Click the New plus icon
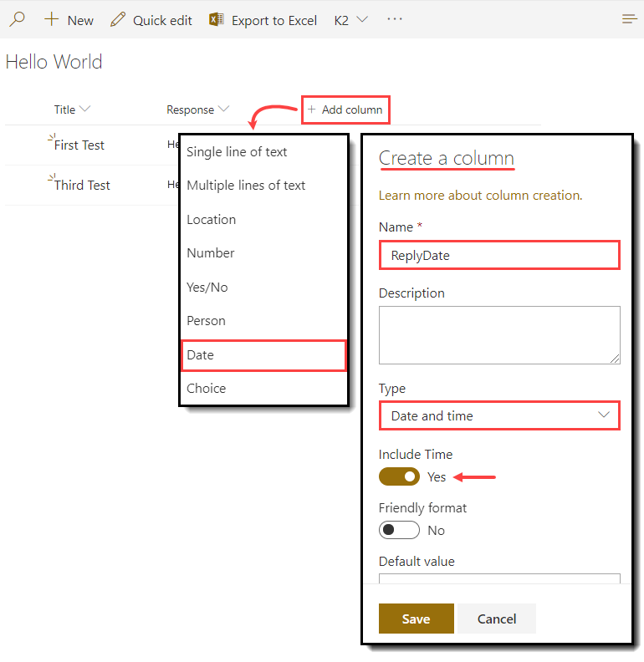Image resolution: width=644 pixels, height=662 pixels. (x=52, y=19)
